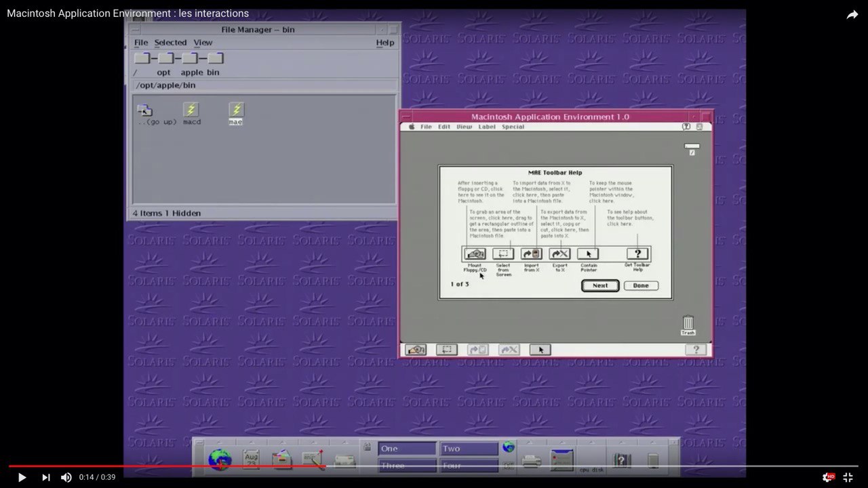Open the Calendar icon on front panel
The height and width of the screenshot is (488, 868).
(251, 459)
